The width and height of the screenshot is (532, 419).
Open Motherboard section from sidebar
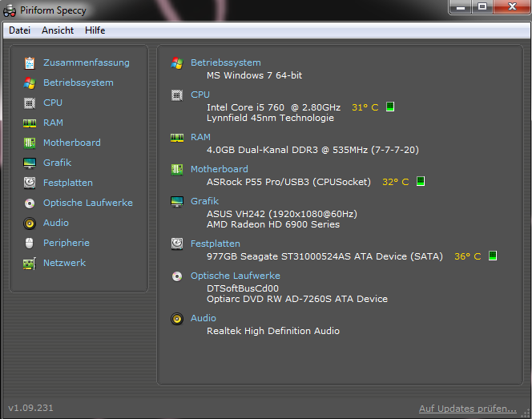72,143
